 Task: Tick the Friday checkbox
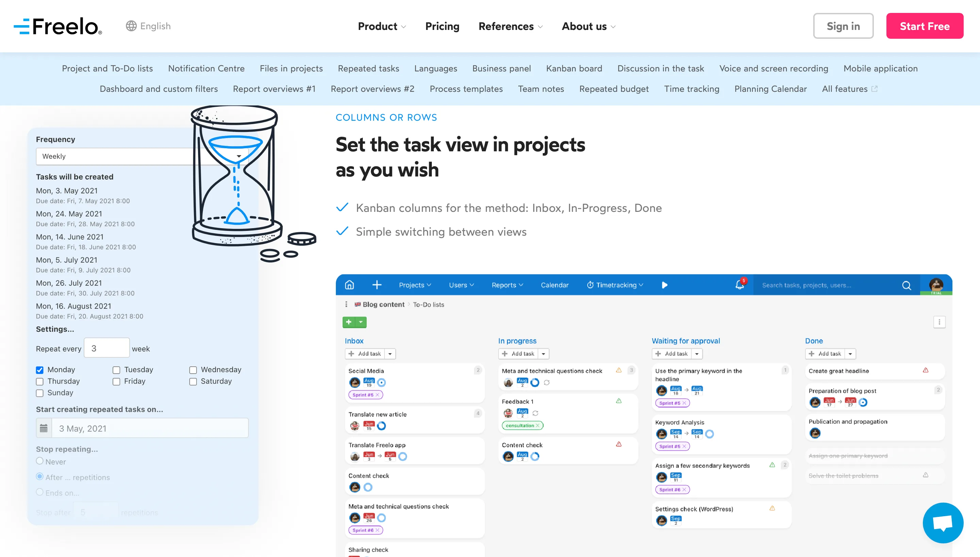[116, 382]
